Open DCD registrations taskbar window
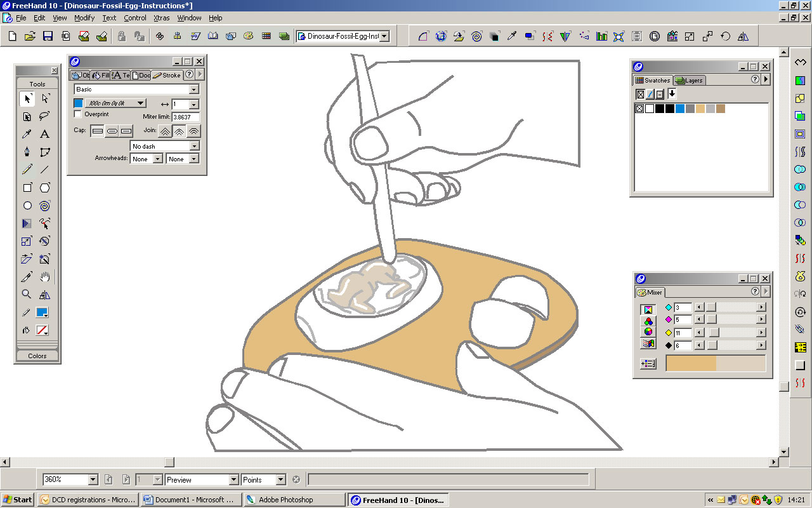The width and height of the screenshot is (812, 508). (x=88, y=500)
